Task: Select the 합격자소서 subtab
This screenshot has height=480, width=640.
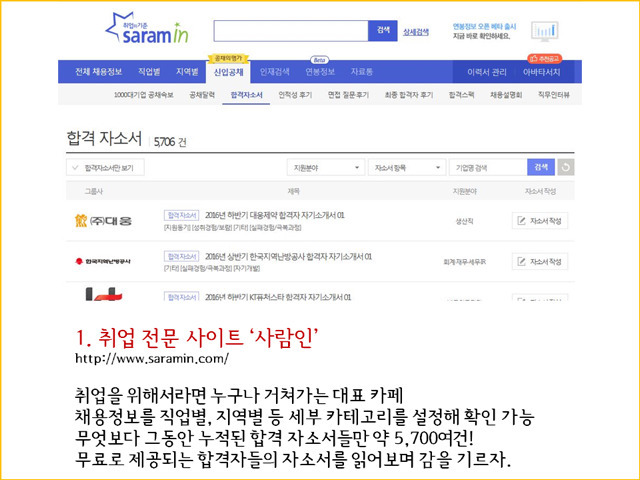Action: point(246,95)
